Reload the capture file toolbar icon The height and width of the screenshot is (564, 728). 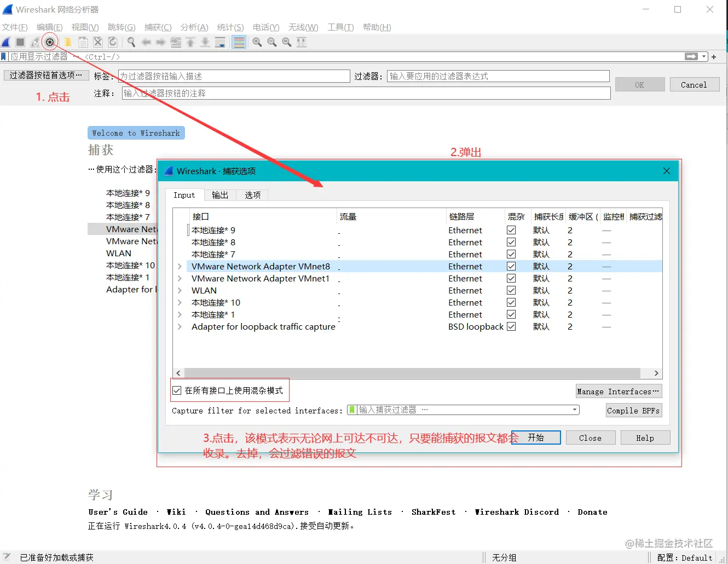(113, 42)
